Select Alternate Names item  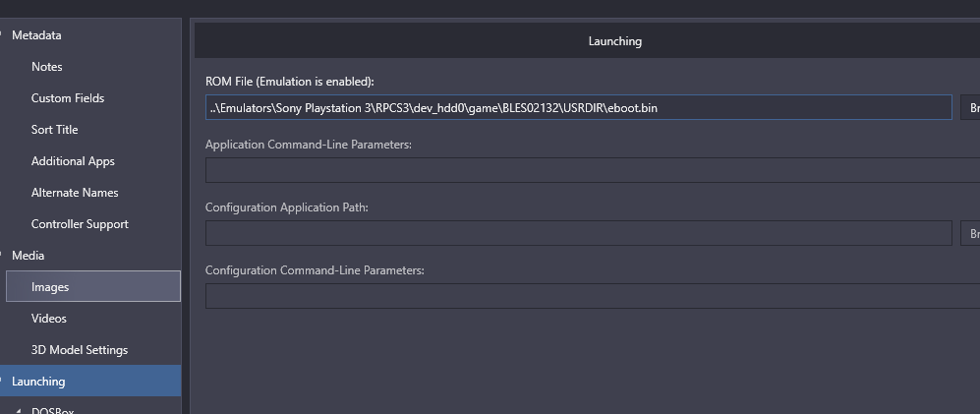75,193
